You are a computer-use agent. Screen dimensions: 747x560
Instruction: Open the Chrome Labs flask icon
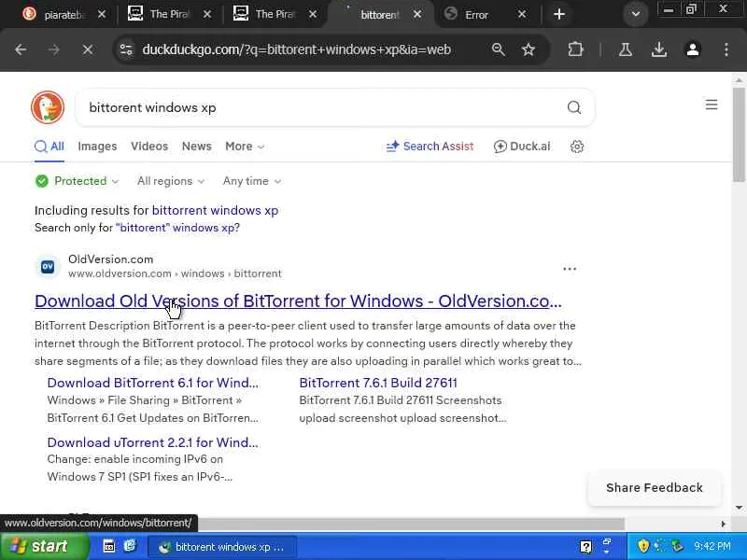click(x=626, y=49)
